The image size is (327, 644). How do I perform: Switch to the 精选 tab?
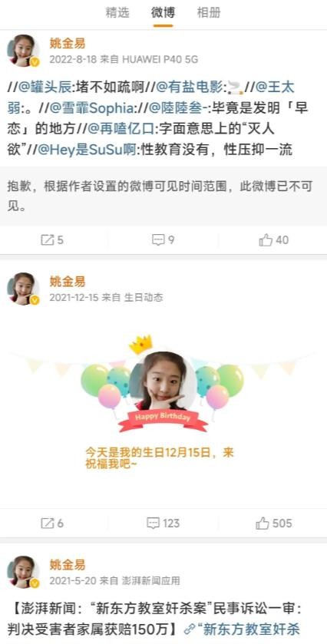[x=117, y=13]
